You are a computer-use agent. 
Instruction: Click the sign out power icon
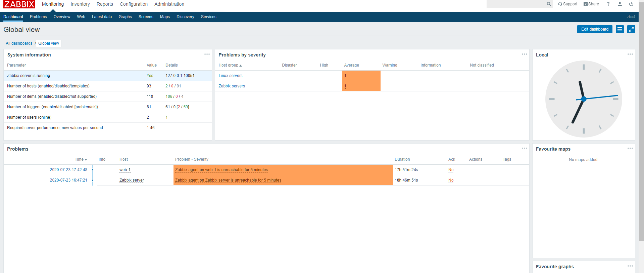pyautogui.click(x=631, y=4)
